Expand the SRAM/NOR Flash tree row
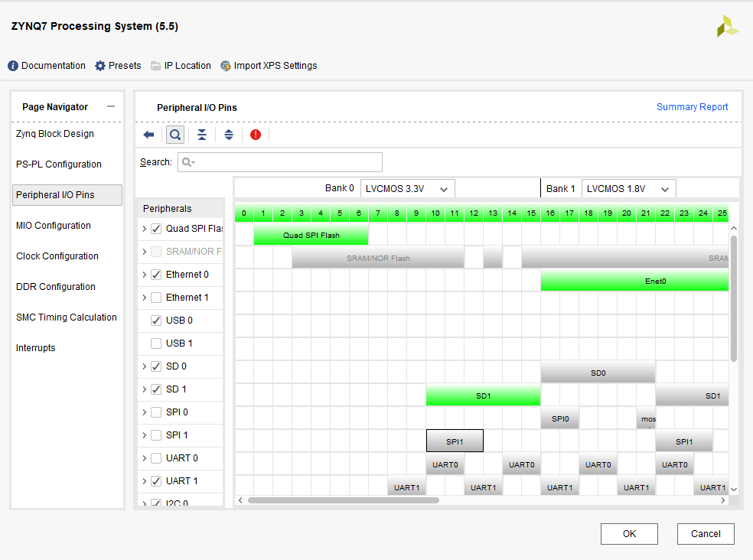The height and width of the screenshot is (560, 753). (144, 252)
